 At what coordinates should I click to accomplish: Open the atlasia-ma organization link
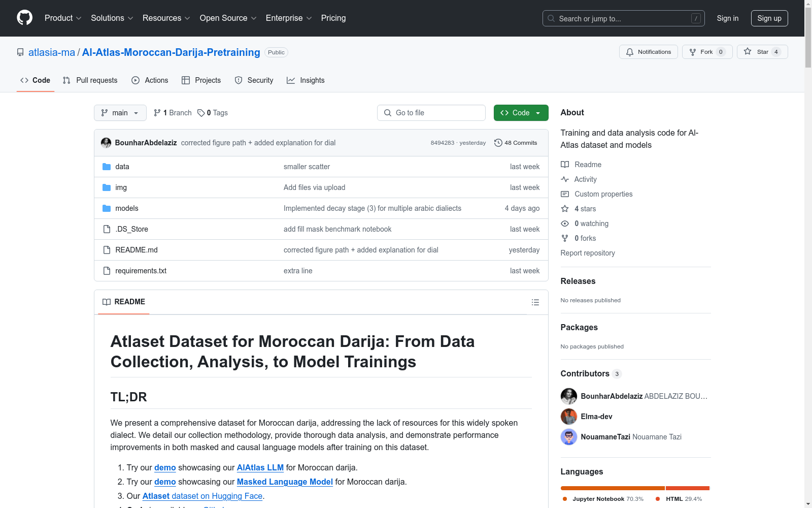click(52, 52)
